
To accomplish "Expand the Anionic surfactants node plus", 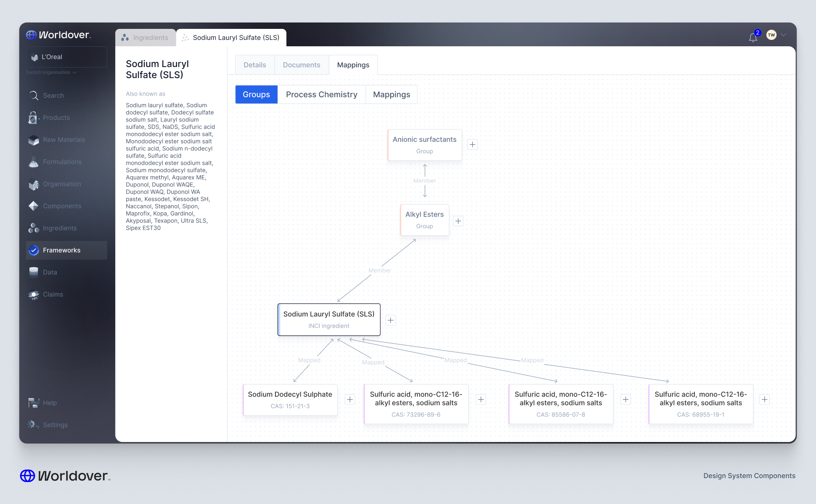I will pyautogui.click(x=472, y=144).
